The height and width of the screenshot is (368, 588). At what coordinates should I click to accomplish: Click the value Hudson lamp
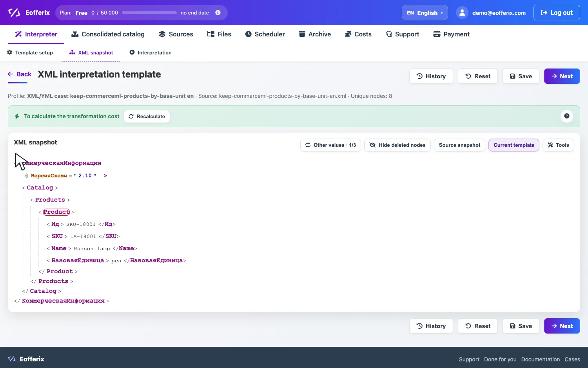[92, 249]
